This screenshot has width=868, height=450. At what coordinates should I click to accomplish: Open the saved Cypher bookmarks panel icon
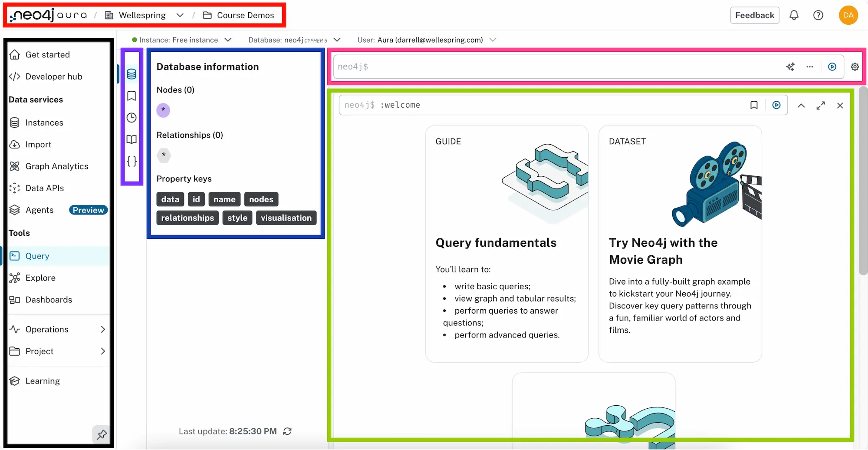132,96
